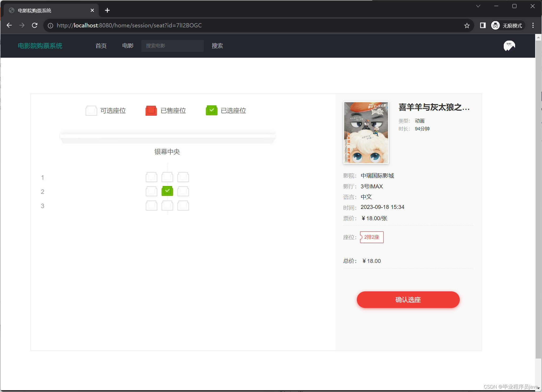This screenshot has width=542, height=392.
Task: Click the cinema name 中瑞国际影城
Action: point(377,176)
